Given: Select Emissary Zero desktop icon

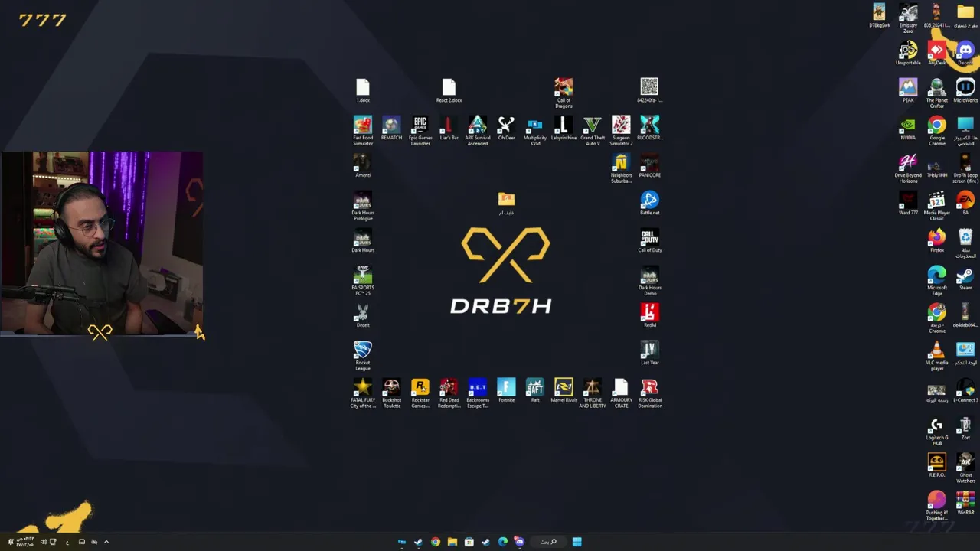Looking at the screenshot, I should pyautogui.click(x=907, y=18).
